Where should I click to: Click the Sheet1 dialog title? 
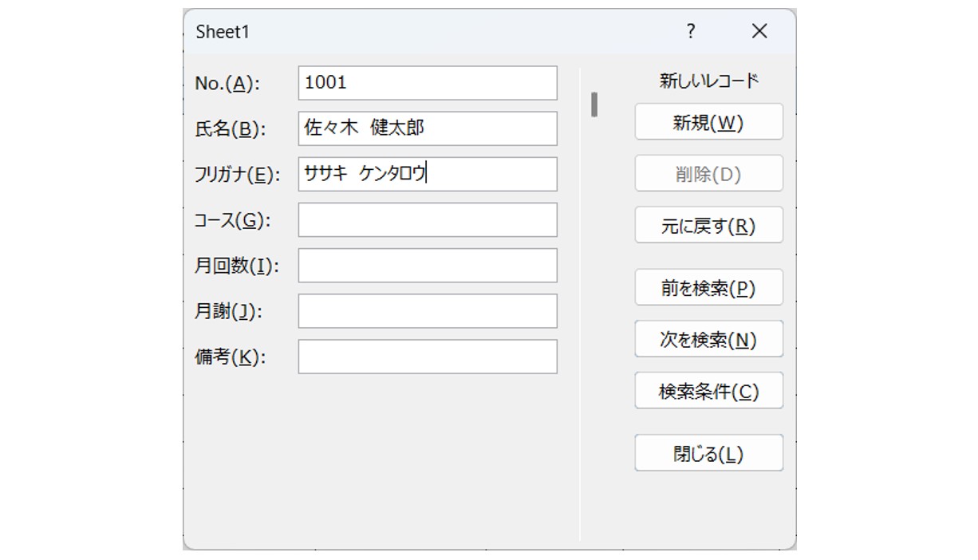pos(223,32)
